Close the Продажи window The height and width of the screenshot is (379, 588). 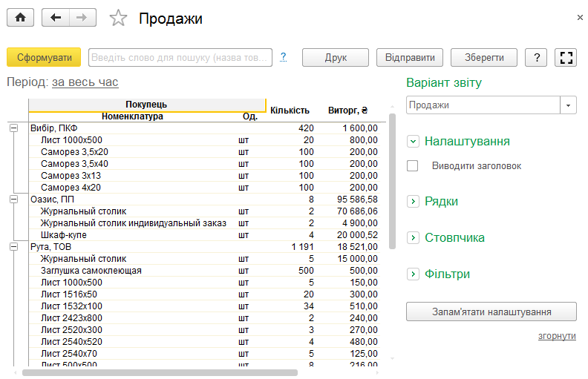click(580, 17)
